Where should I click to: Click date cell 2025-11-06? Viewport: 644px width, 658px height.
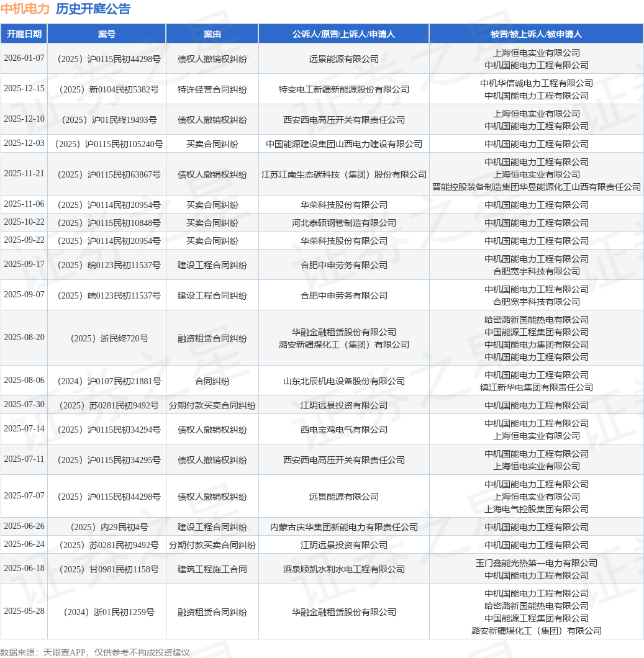(x=24, y=204)
